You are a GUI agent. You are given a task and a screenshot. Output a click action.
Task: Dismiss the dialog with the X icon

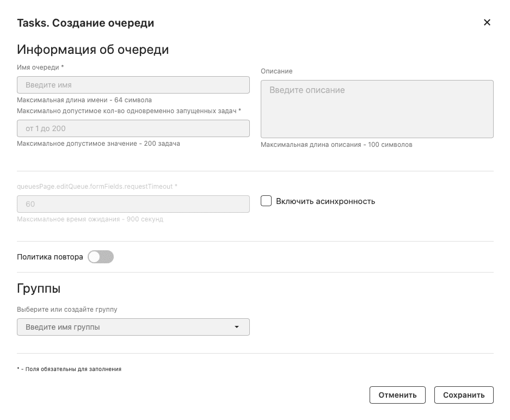487,22
